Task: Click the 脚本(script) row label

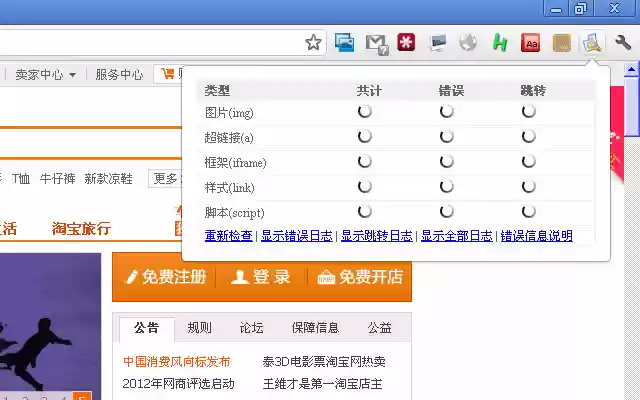Action: 234,213
